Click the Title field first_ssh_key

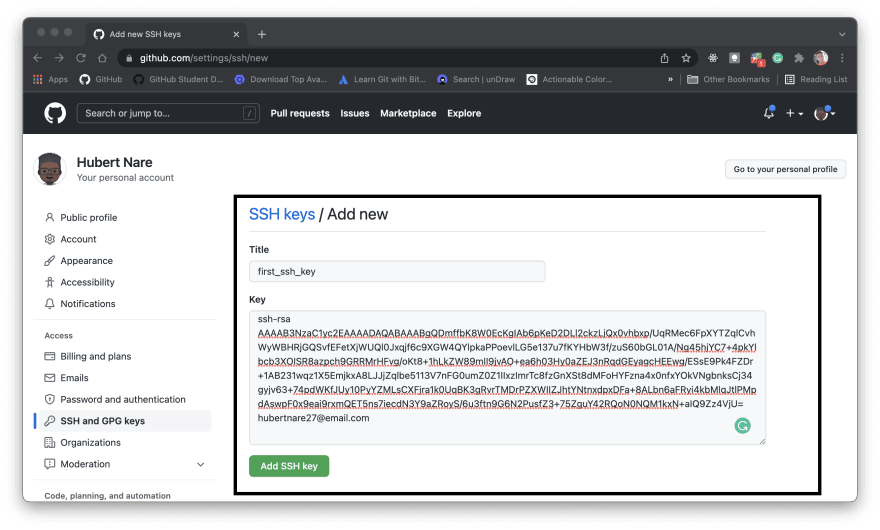[397, 271]
